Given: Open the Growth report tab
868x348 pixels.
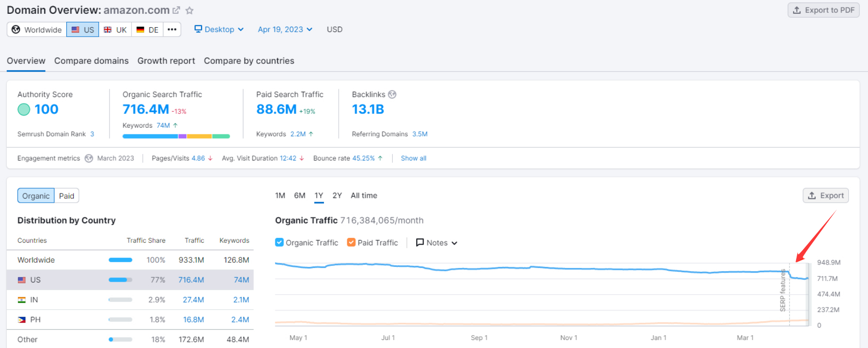Looking at the screenshot, I should click(x=166, y=61).
